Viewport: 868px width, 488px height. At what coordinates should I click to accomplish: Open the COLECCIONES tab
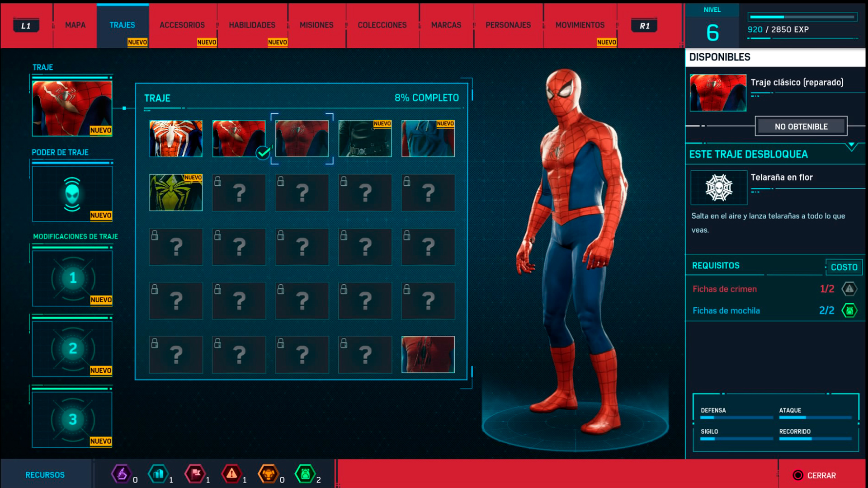[x=382, y=25]
